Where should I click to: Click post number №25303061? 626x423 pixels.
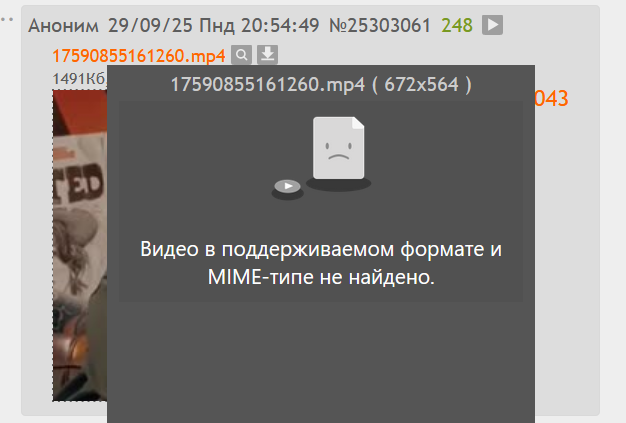pyautogui.click(x=380, y=26)
